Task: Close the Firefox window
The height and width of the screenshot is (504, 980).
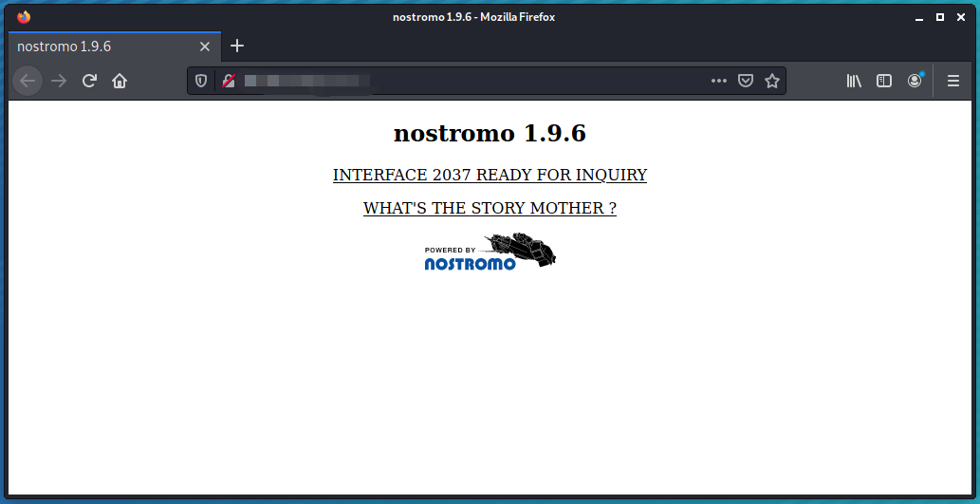Action: 961,17
